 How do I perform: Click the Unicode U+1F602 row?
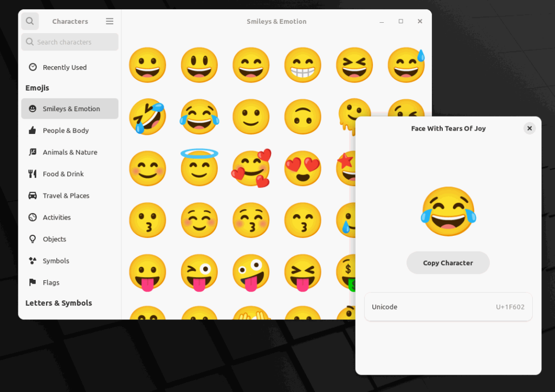pyautogui.click(x=448, y=306)
